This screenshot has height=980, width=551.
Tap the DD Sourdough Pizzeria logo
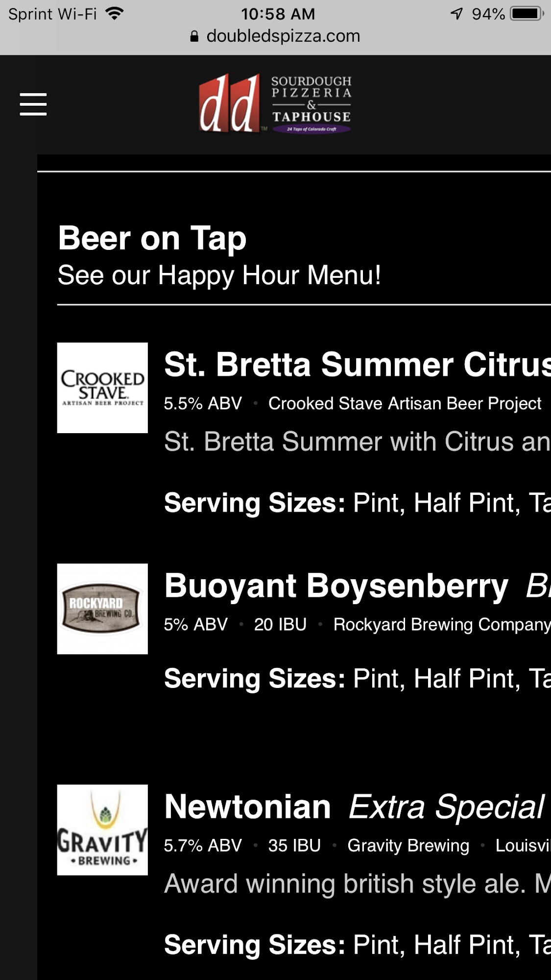275,103
